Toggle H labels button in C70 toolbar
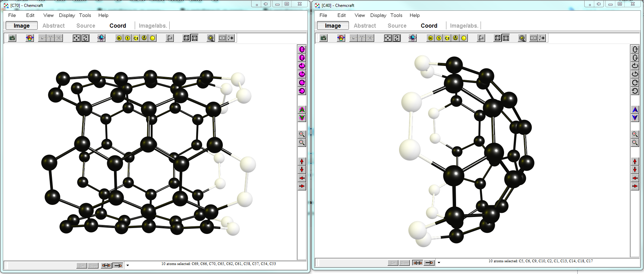This screenshot has height=274, width=644. [x=119, y=38]
